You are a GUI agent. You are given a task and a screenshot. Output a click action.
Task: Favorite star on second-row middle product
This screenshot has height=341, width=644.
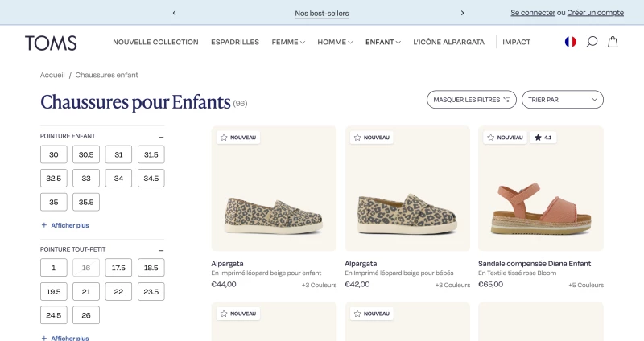coord(357,314)
